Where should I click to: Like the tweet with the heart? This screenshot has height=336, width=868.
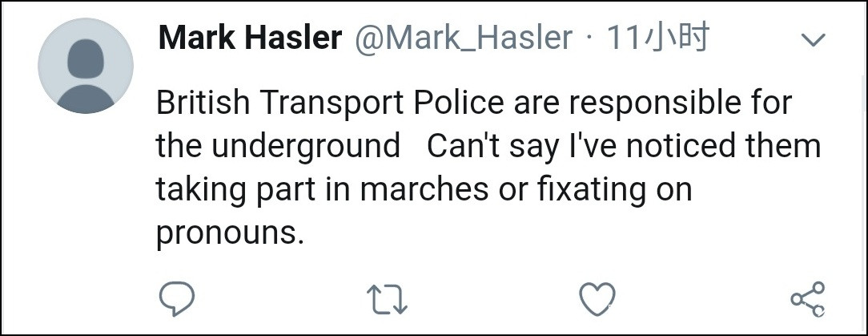(597, 299)
